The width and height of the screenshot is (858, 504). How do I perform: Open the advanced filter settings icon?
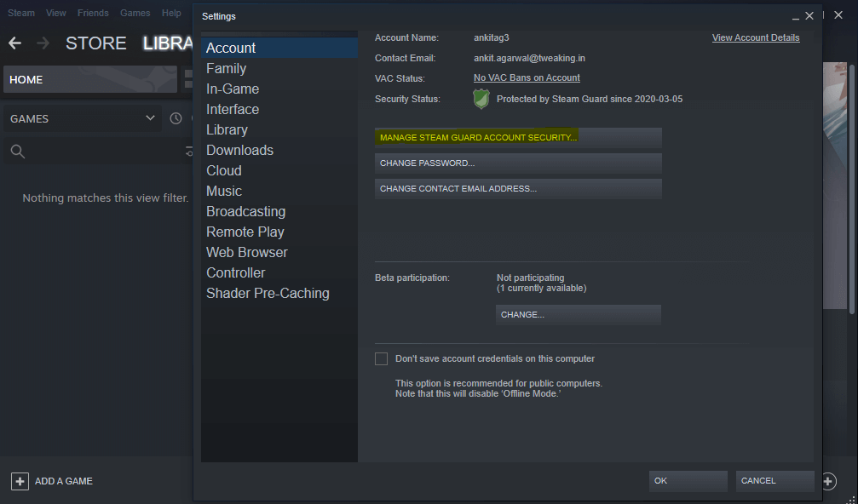[189, 152]
